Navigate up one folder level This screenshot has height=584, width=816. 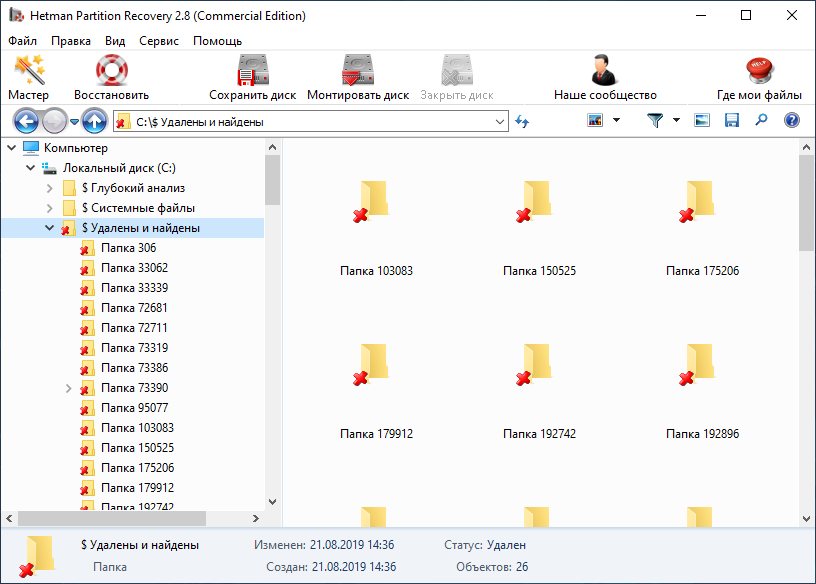[95, 121]
